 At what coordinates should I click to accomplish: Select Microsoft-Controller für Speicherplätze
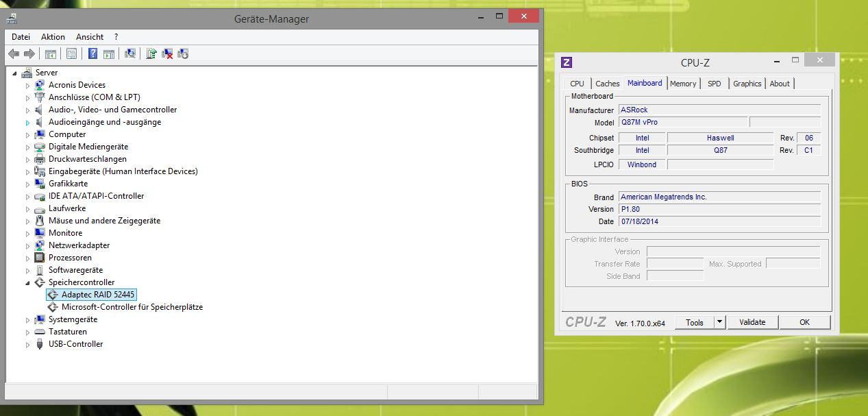(x=132, y=307)
